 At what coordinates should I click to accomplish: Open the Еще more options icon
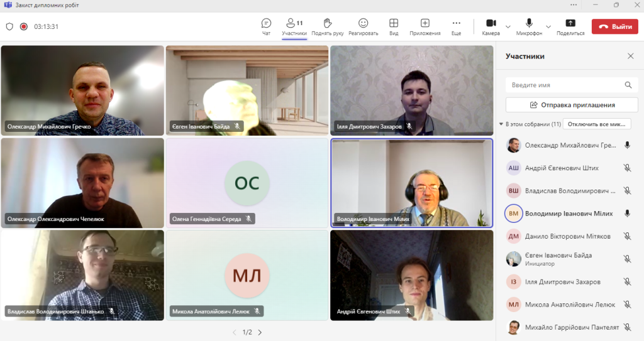(x=456, y=23)
